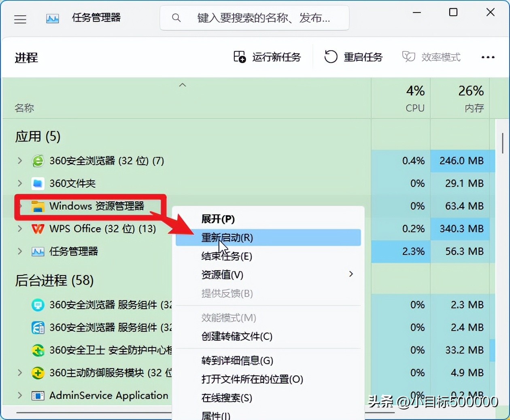Click the WPS Office icon
Viewport: 510px width, 420px height.
pyautogui.click(x=38, y=229)
